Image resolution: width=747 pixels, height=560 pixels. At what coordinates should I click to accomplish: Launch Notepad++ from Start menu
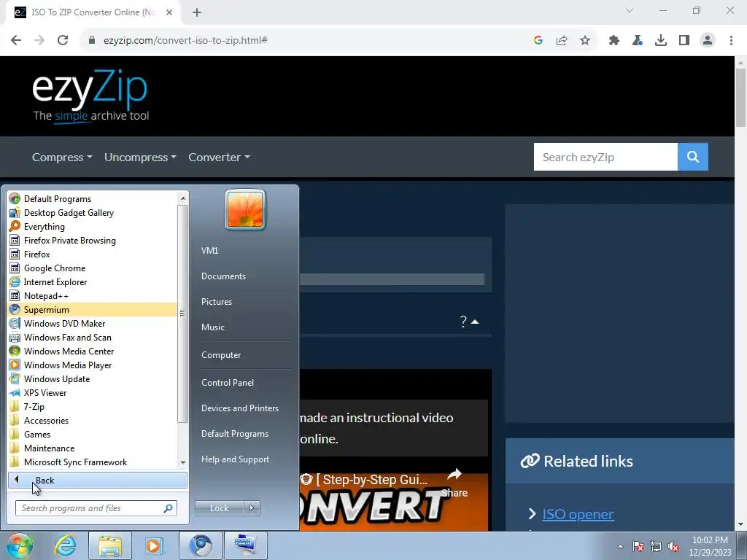click(93, 296)
